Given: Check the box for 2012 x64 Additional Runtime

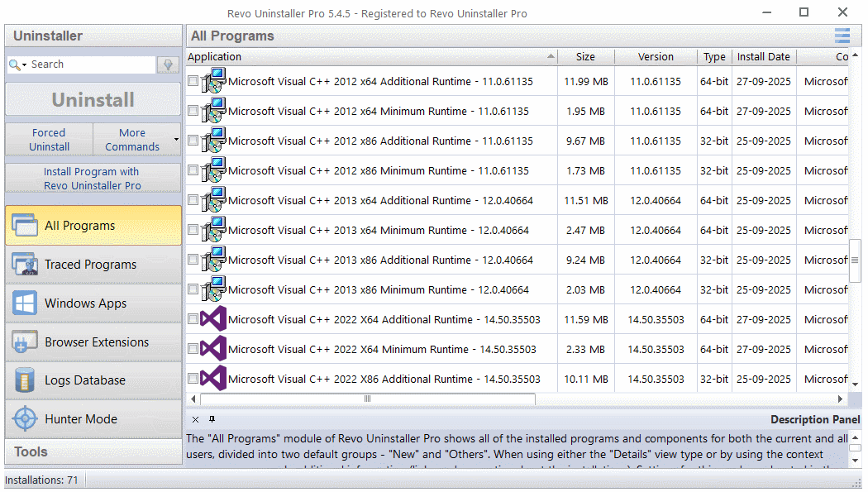Looking at the screenshot, I should coord(193,81).
